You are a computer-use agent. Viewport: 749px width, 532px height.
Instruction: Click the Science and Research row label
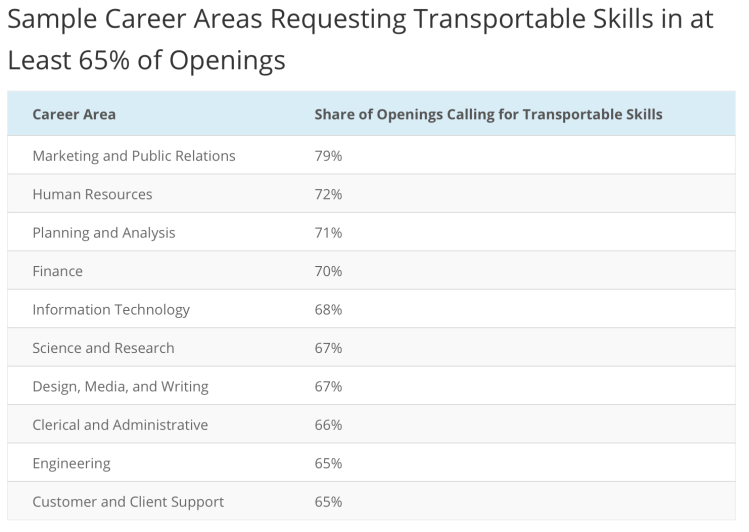[103, 348]
